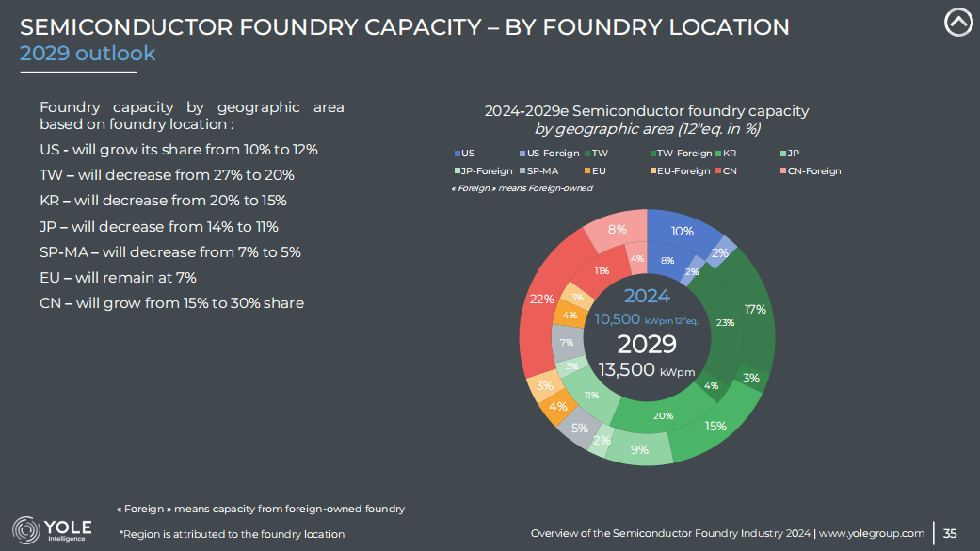Image resolution: width=980 pixels, height=551 pixels.
Task: Click the outer 3% TW-Foreign segment
Action: pos(750,379)
